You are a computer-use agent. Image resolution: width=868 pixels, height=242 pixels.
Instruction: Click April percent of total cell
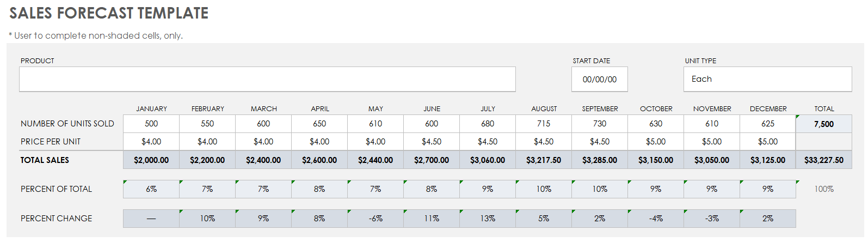[319, 189]
